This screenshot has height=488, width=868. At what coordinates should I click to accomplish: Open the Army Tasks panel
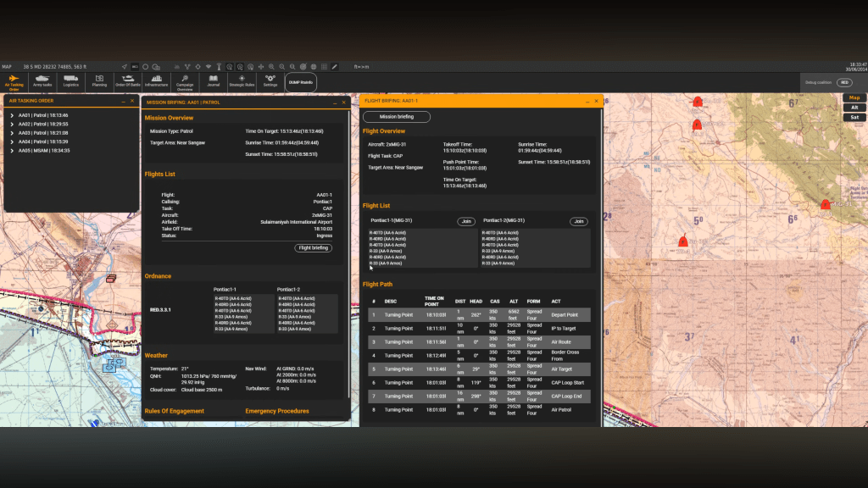42,81
